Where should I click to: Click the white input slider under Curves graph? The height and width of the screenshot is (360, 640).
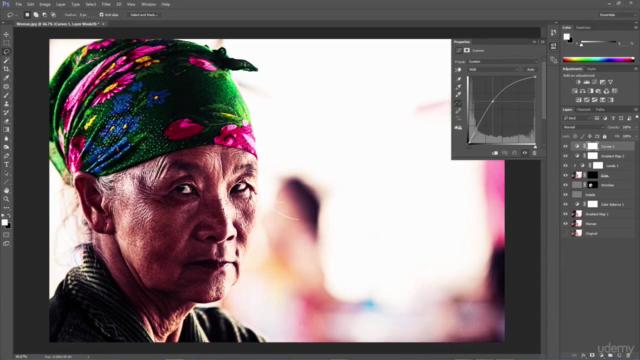click(x=535, y=147)
